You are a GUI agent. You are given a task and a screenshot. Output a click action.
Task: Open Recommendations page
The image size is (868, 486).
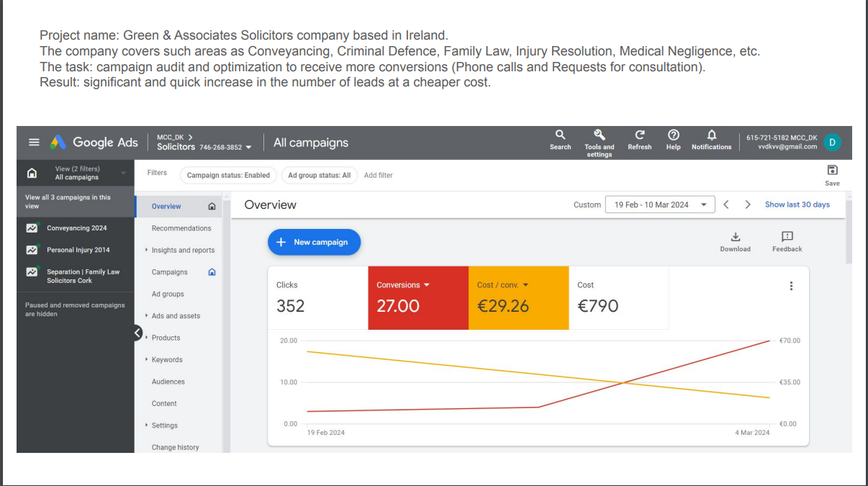point(181,228)
